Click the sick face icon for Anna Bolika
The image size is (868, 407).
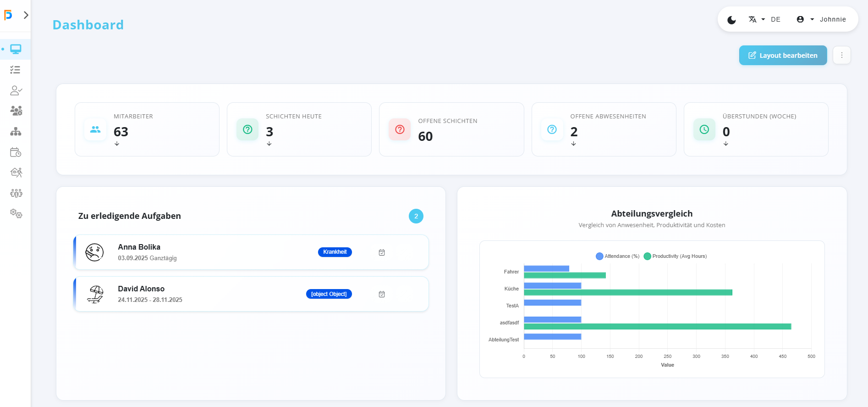[94, 252]
